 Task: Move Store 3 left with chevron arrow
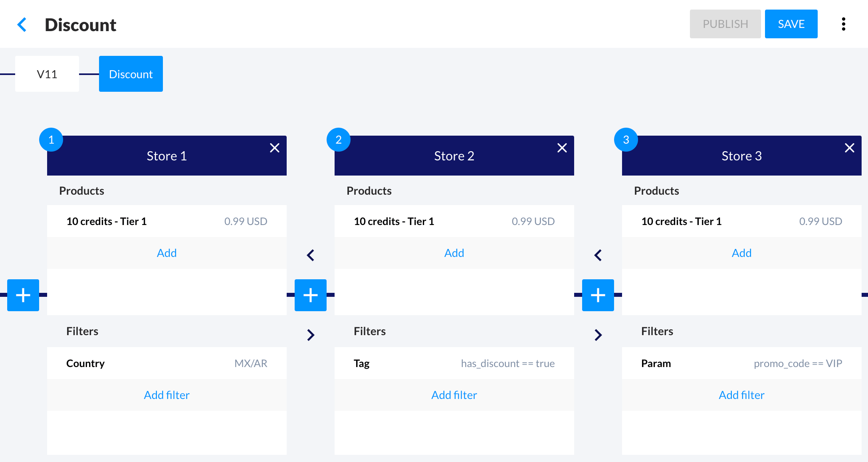598,255
